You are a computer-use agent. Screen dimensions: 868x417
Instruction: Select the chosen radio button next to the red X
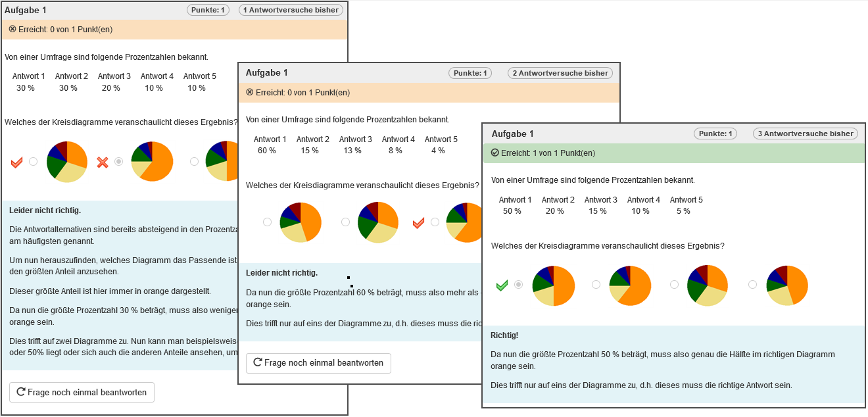pyautogui.click(x=119, y=161)
